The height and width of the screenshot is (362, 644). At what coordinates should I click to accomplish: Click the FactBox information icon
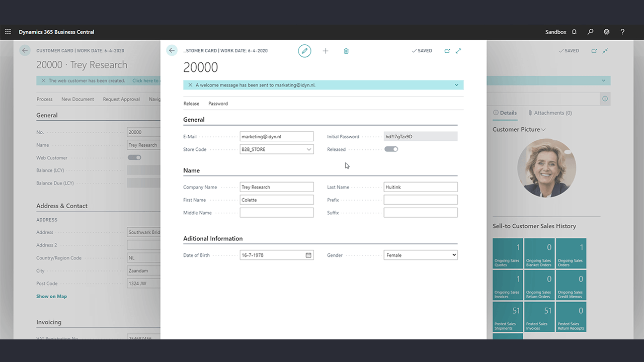[605, 99]
